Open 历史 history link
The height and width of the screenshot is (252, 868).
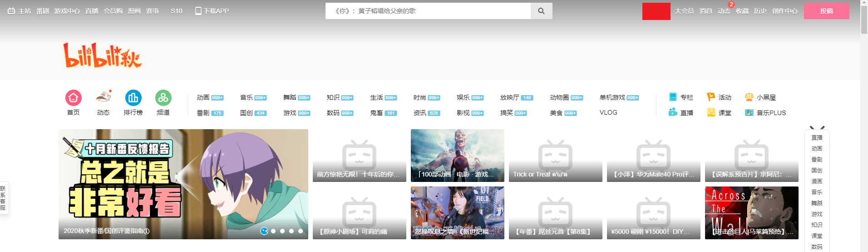click(x=760, y=11)
